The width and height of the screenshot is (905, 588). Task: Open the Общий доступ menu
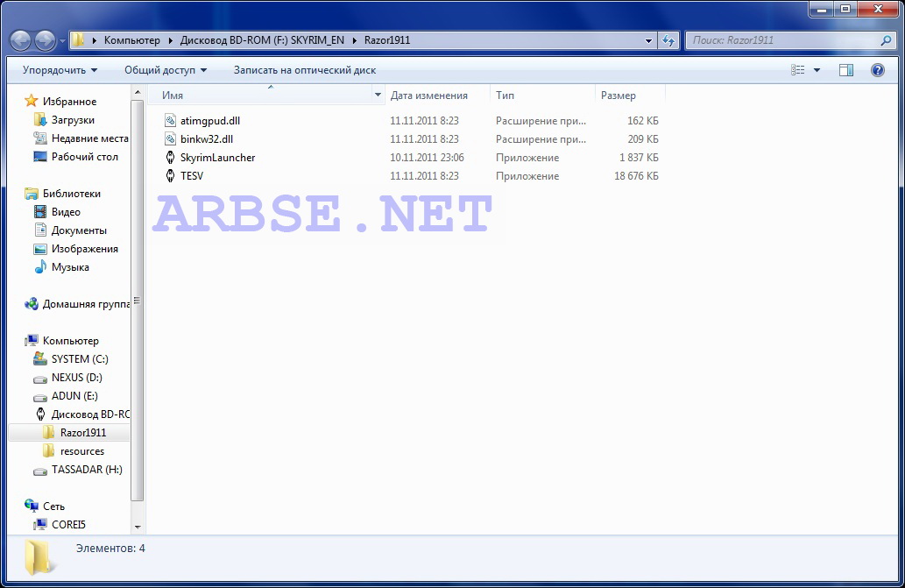(166, 70)
